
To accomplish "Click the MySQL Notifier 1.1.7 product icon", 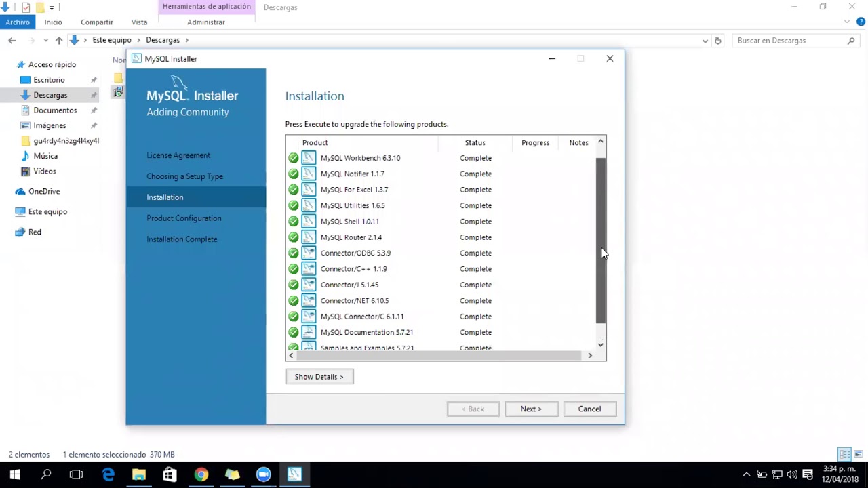I will tap(309, 174).
